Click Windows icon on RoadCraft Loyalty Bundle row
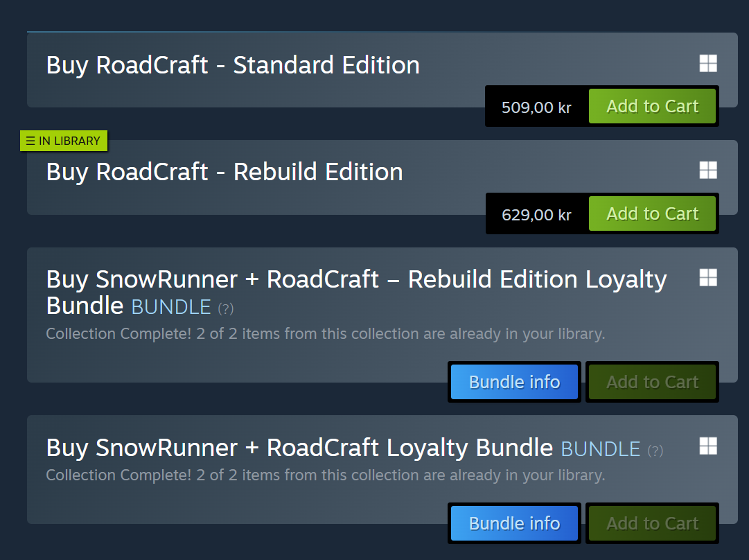Viewport: 749px width, 560px height. tap(707, 446)
